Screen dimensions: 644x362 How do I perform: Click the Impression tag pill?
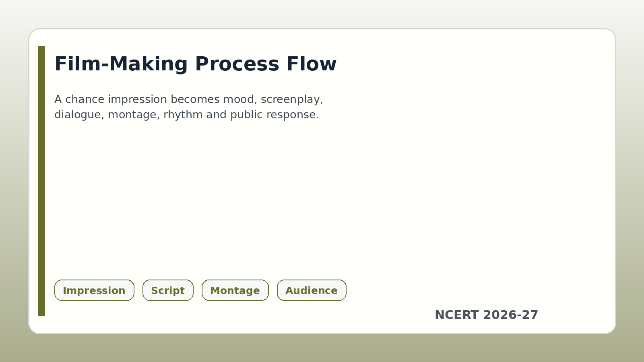[x=94, y=290]
